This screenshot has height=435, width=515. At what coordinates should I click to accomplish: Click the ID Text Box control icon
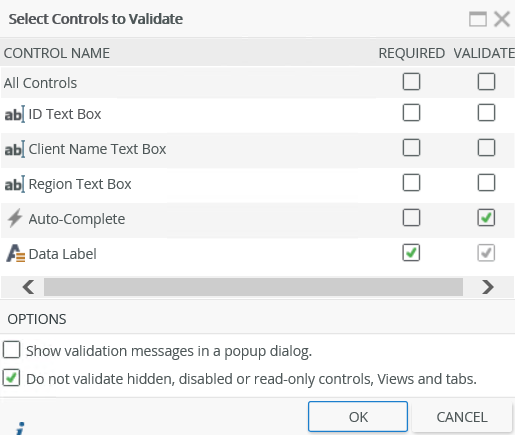pos(14,114)
